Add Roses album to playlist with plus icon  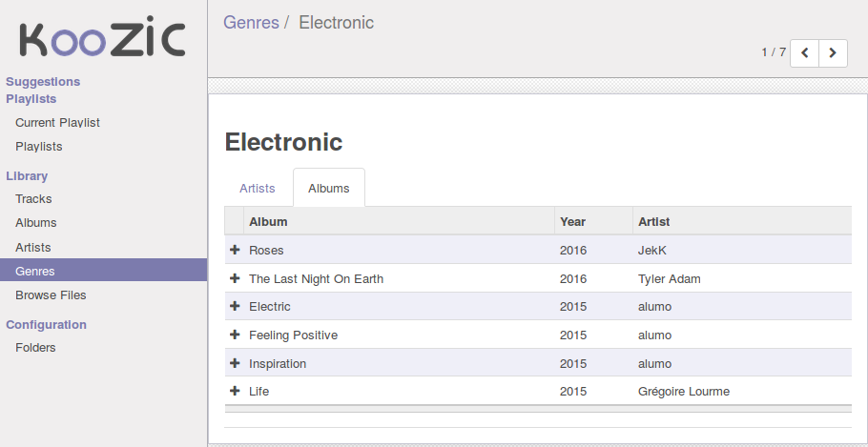(x=235, y=250)
